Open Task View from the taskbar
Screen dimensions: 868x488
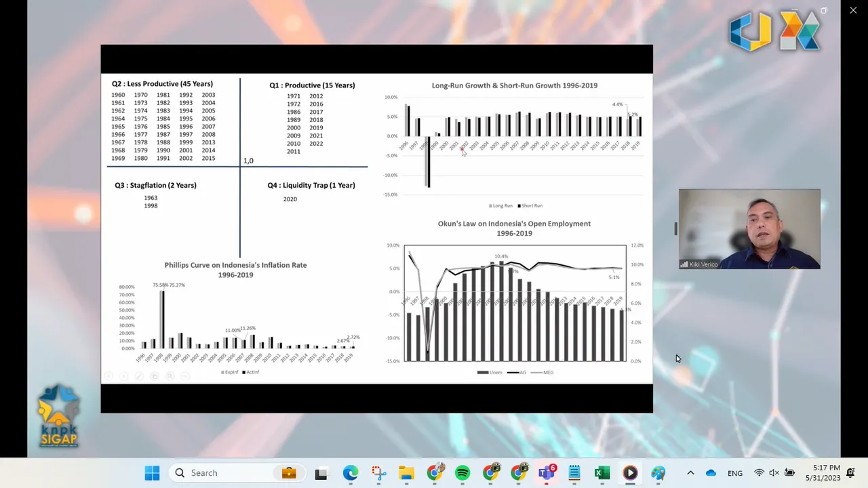click(x=321, y=473)
